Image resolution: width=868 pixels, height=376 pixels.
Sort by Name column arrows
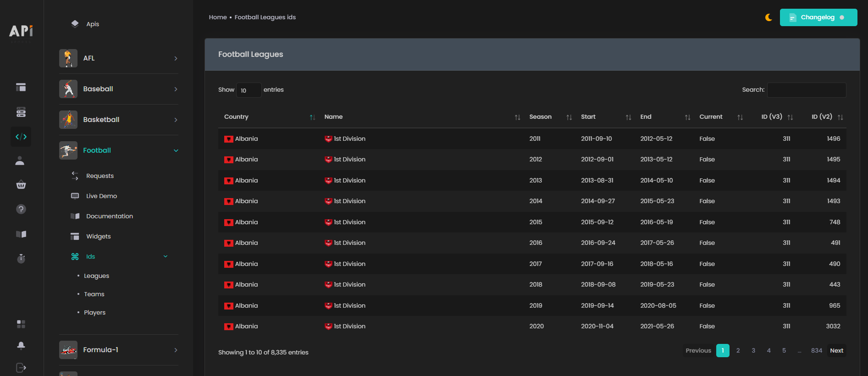517,117
